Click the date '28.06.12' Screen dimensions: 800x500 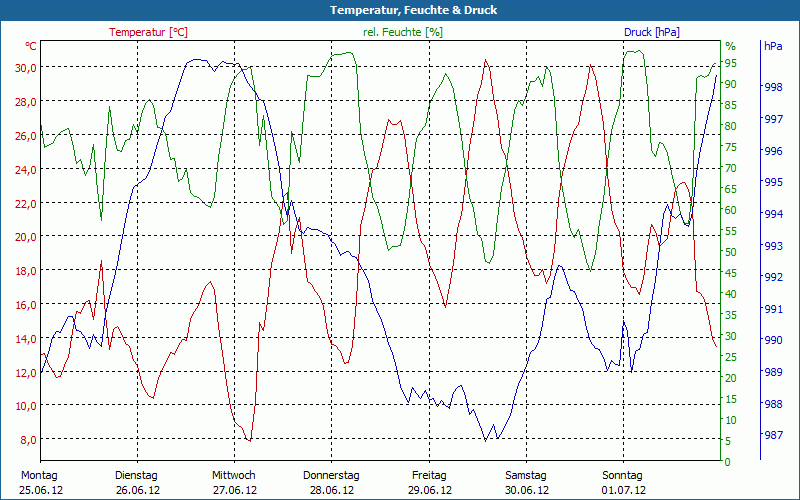click(332, 490)
